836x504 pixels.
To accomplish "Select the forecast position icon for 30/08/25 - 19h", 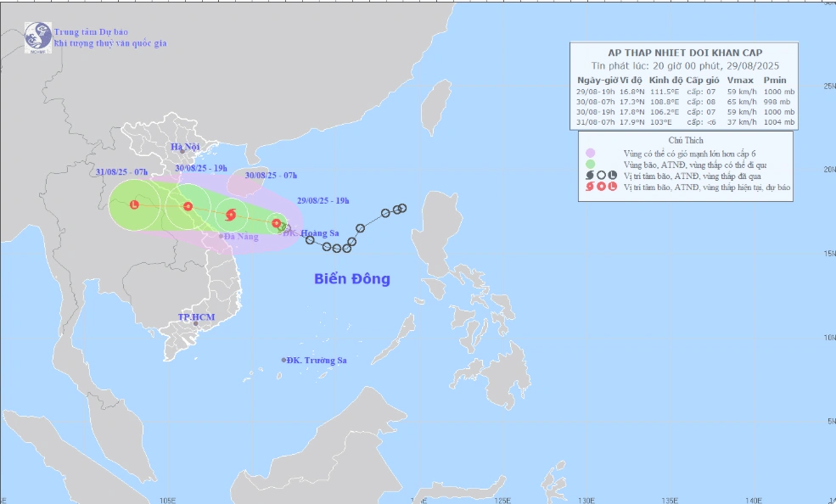I will 188,206.
